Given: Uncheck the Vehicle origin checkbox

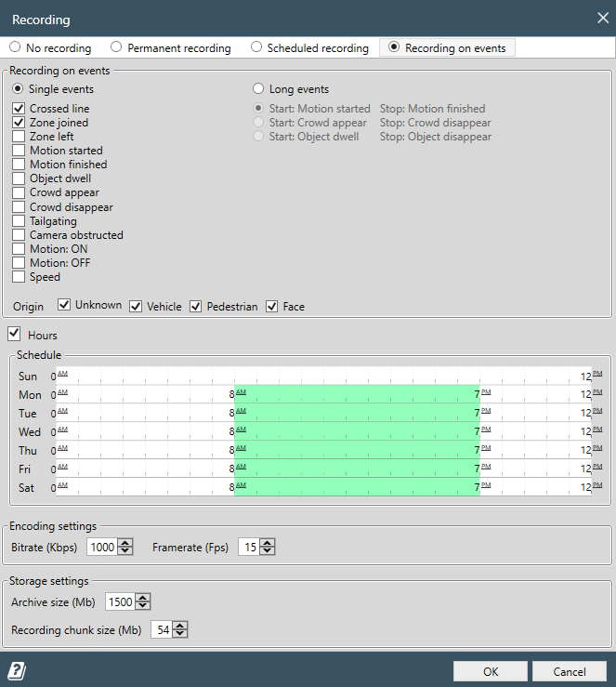Looking at the screenshot, I should 136,306.
